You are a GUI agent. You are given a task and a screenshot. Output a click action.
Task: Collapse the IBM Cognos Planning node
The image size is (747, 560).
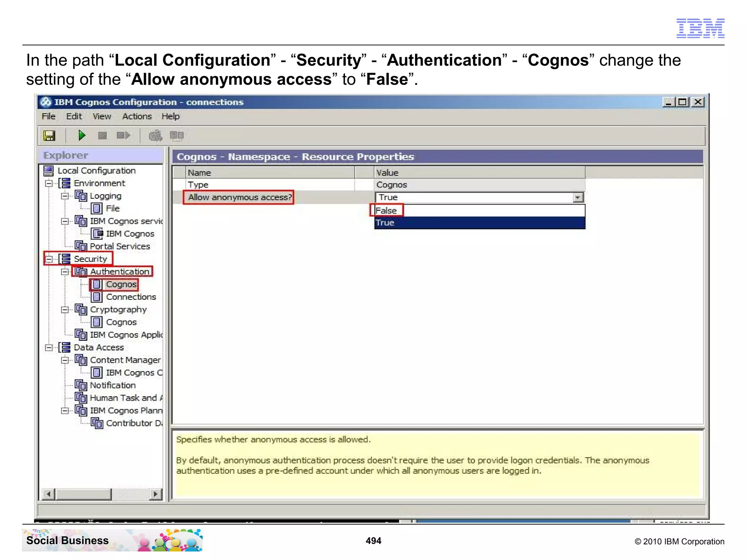[65, 411]
